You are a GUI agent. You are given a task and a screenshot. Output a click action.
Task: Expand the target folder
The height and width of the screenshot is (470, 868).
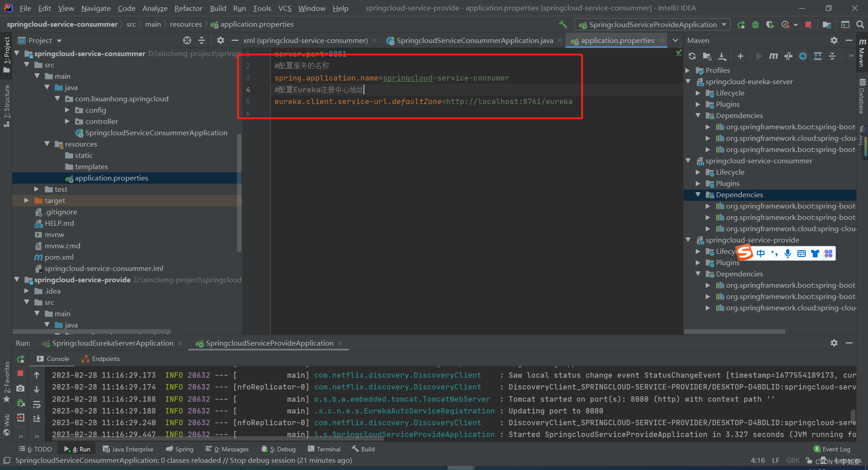26,200
